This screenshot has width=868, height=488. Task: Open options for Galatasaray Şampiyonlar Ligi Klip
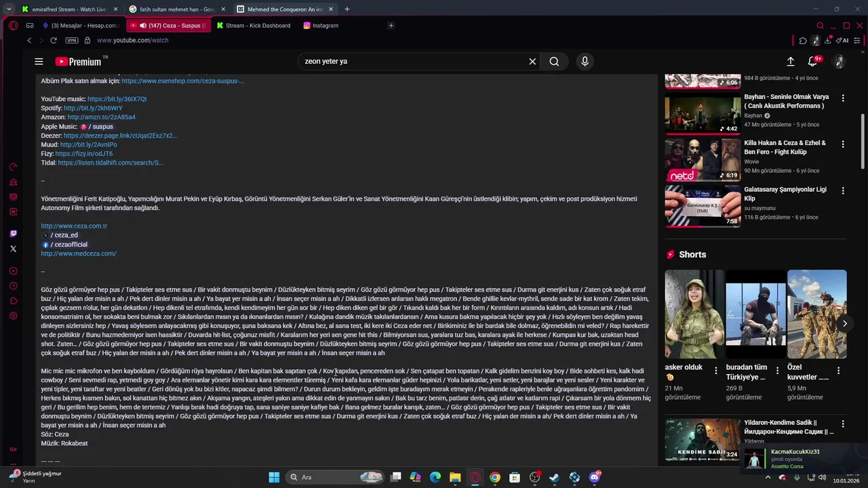843,191
